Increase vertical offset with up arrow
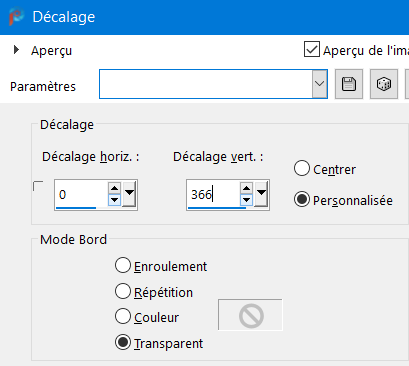The image size is (409, 366). point(246,188)
